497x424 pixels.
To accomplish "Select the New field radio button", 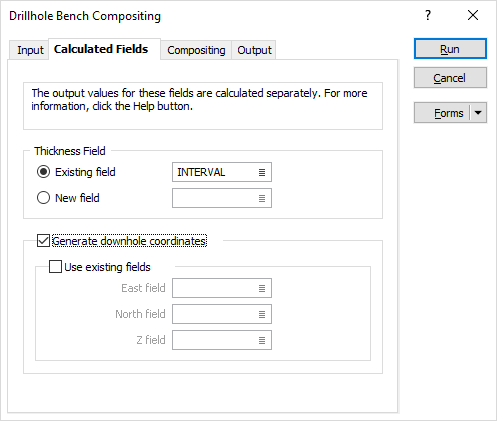I will pyautogui.click(x=43, y=198).
